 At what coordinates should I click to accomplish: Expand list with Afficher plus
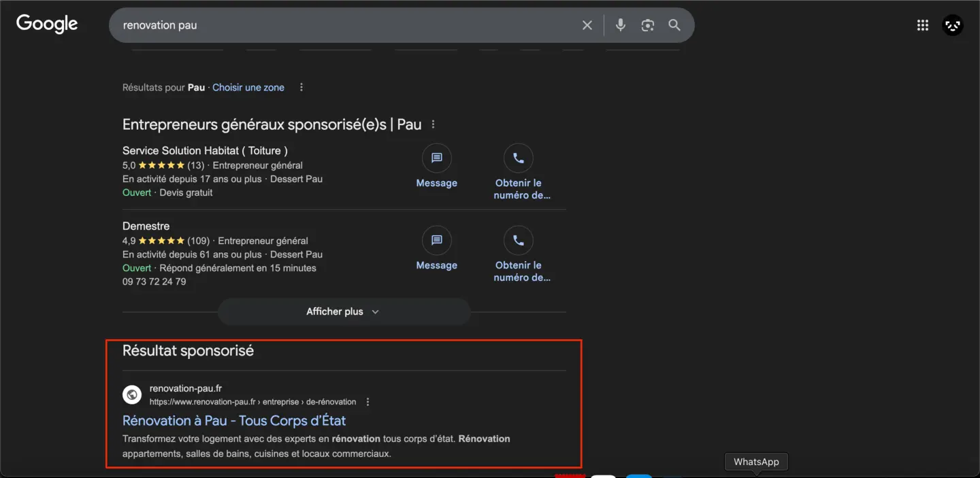coord(344,311)
